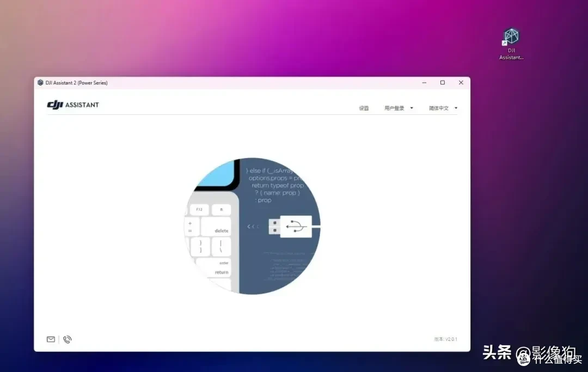Close the DJI Assistant 2 window
This screenshot has height=372, width=588.
tap(461, 82)
